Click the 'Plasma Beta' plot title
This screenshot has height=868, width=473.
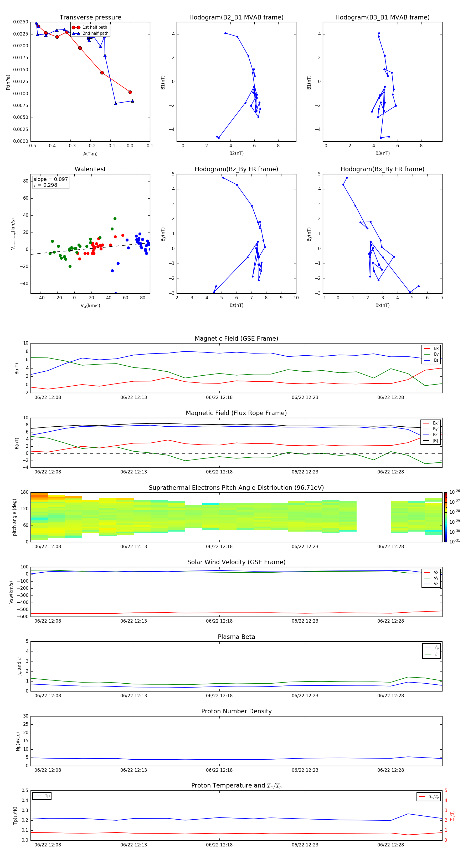point(236,637)
